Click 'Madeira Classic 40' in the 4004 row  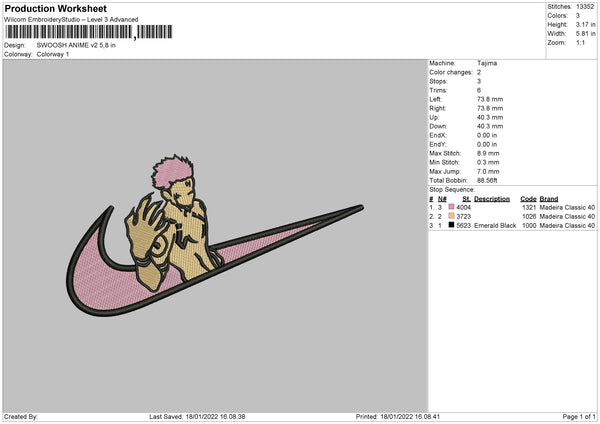tap(567, 207)
